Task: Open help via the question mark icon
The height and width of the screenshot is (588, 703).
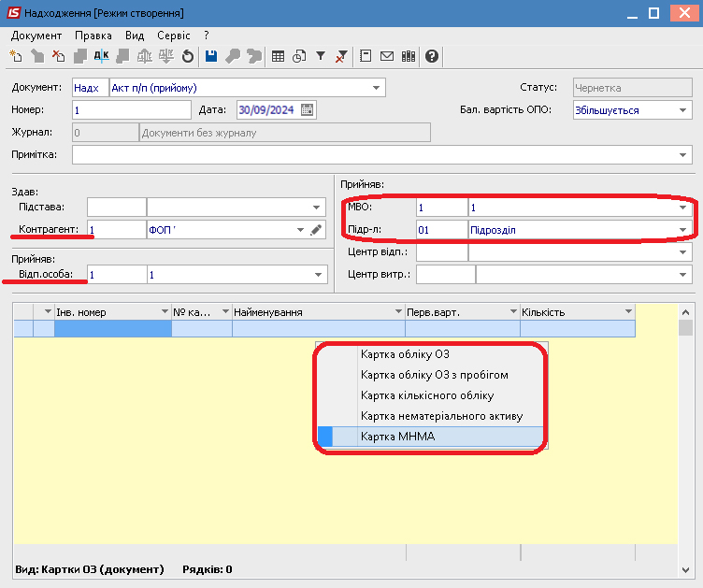Action: click(431, 56)
